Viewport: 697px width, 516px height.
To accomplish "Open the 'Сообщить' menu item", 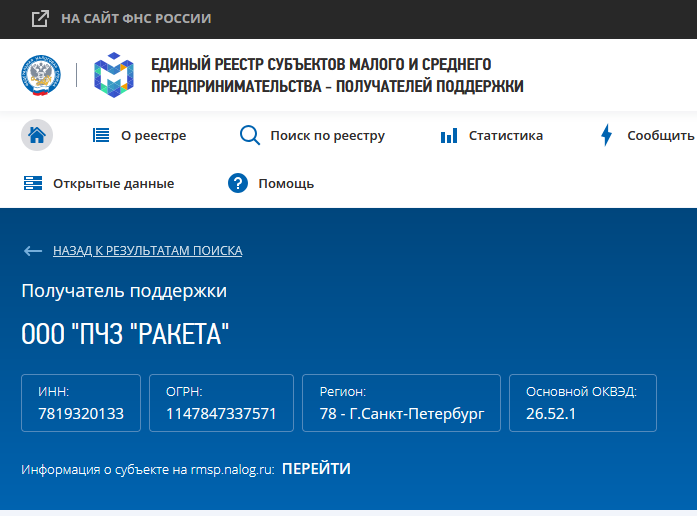I will [x=661, y=136].
